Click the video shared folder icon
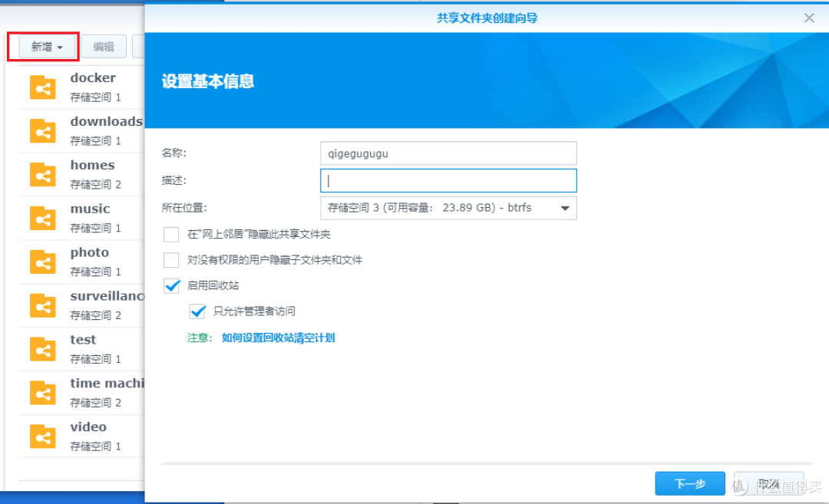The width and height of the screenshot is (829, 504). coord(43,437)
